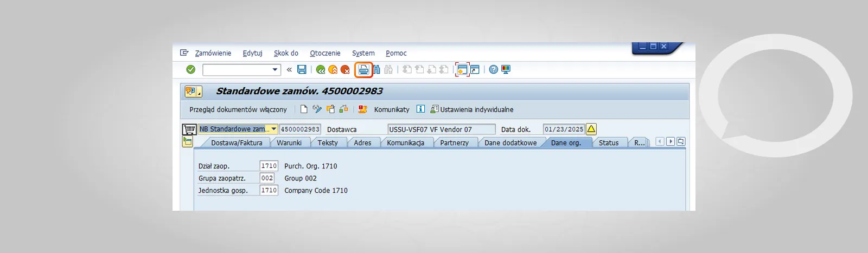Click the Other Purchase Order folder icon
This screenshot has width=868, height=253.
click(331, 109)
